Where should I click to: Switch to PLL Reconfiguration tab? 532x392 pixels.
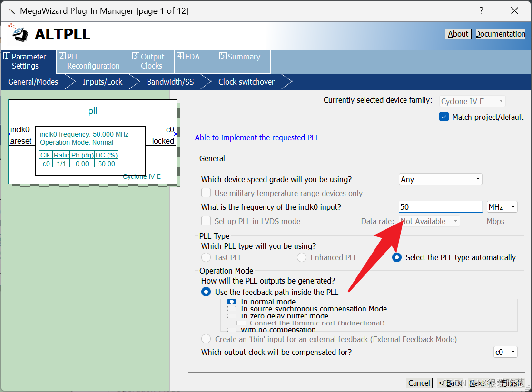click(93, 61)
